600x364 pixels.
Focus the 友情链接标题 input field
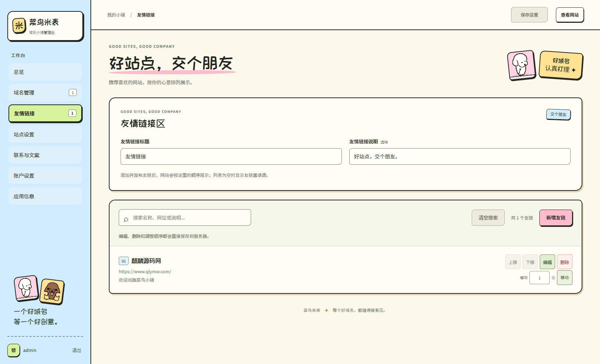[x=231, y=156]
